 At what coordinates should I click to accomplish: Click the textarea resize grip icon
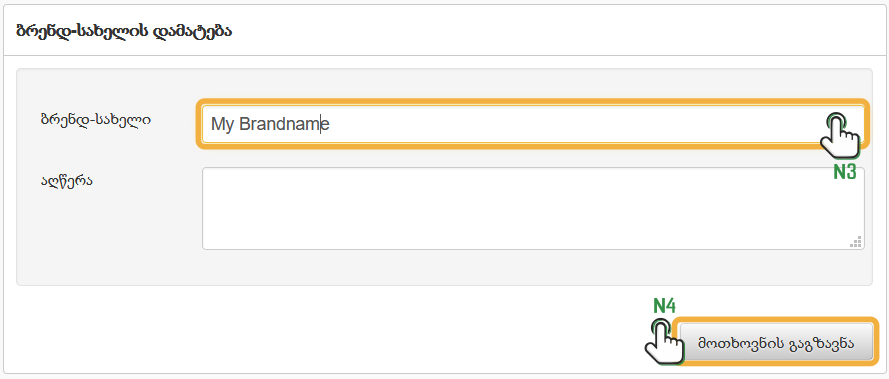856,242
